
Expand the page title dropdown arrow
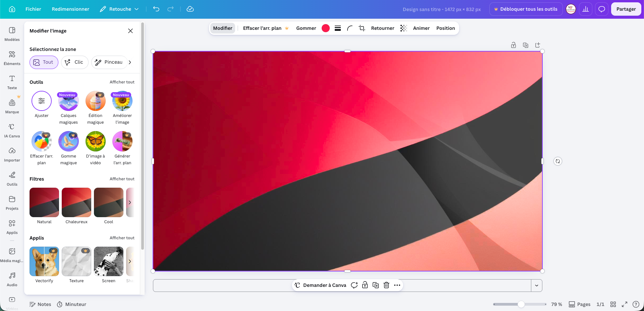pyautogui.click(x=537, y=286)
